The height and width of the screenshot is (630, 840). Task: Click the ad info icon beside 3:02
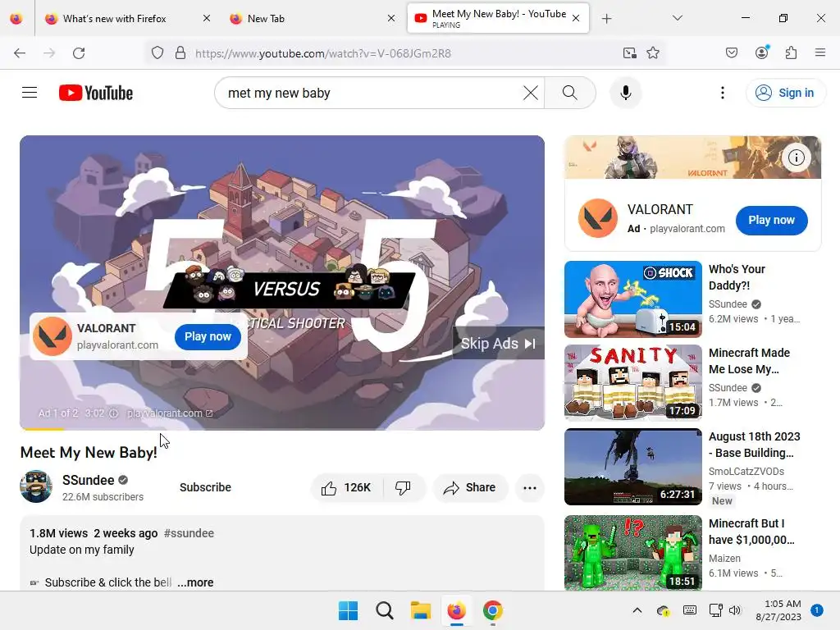click(113, 413)
